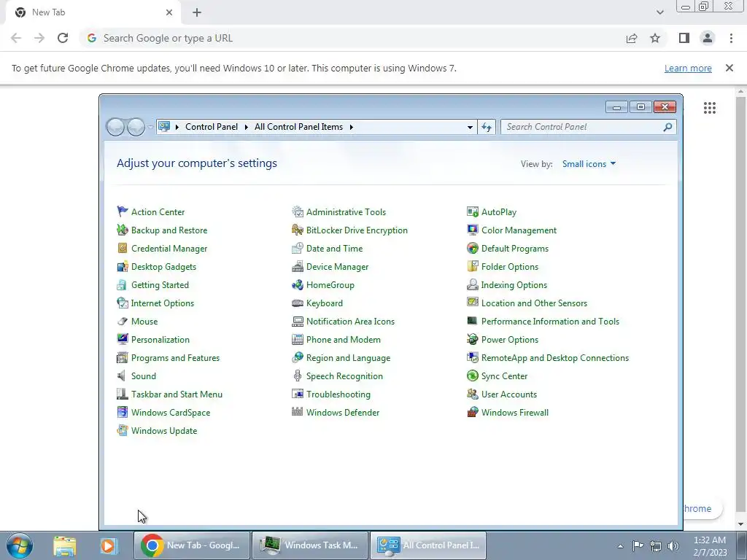Focus the Search Control Panel field

point(589,127)
